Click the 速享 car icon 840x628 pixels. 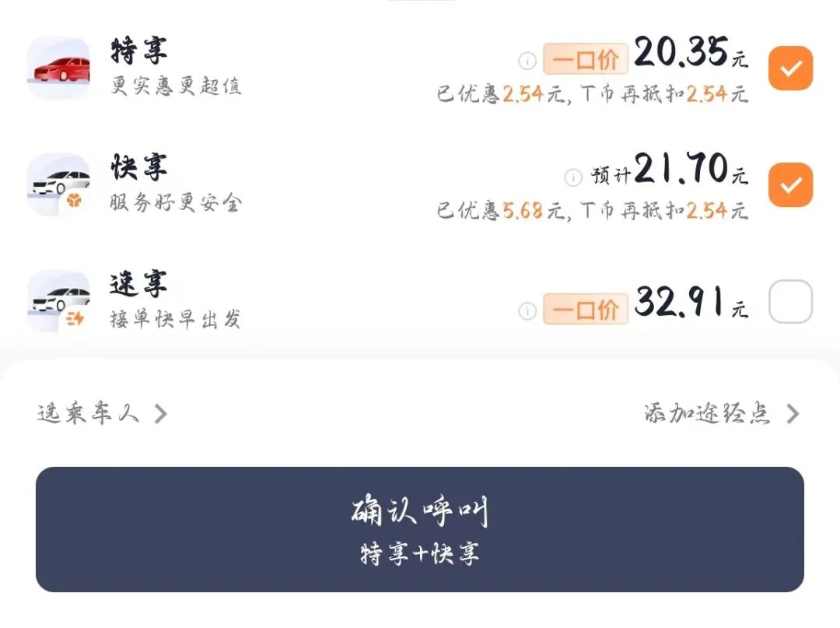click(x=59, y=301)
